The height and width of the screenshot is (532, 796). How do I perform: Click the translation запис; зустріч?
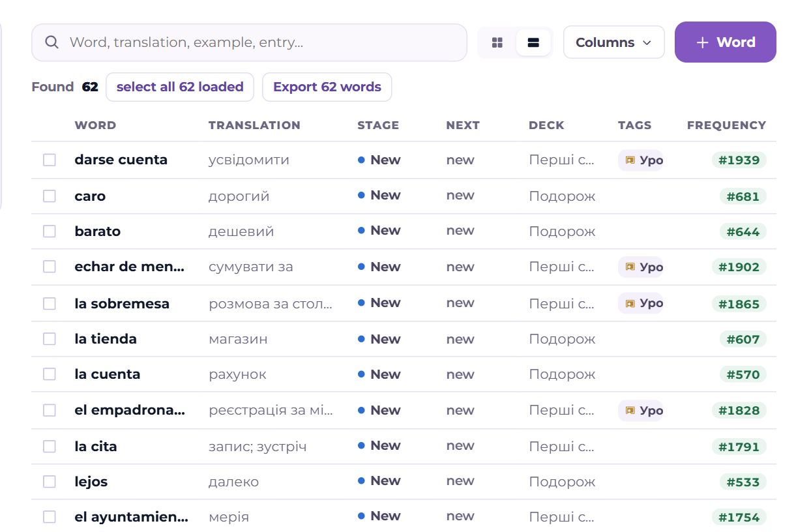click(258, 447)
